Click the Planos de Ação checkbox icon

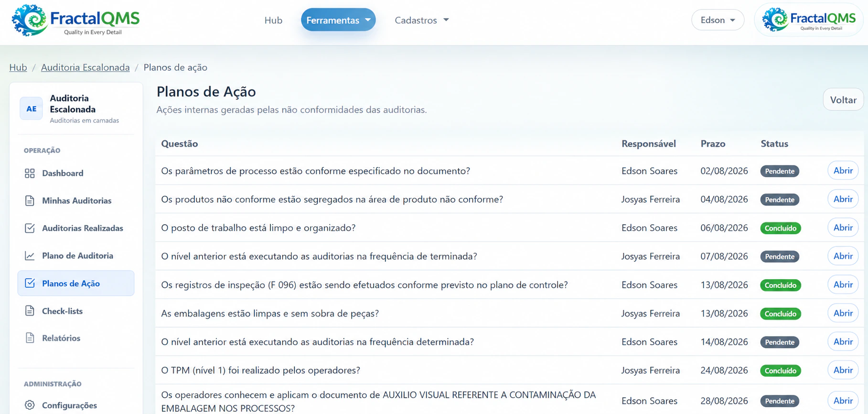point(30,283)
